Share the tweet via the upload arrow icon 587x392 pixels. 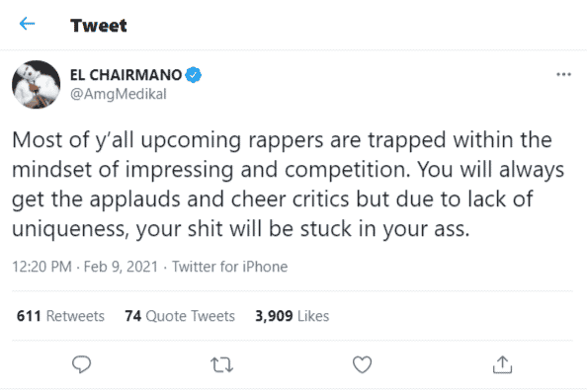pyautogui.click(x=502, y=364)
